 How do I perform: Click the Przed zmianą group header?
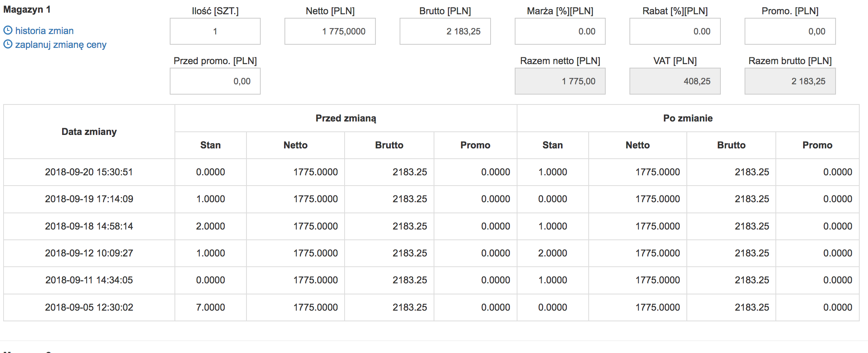[x=346, y=118]
